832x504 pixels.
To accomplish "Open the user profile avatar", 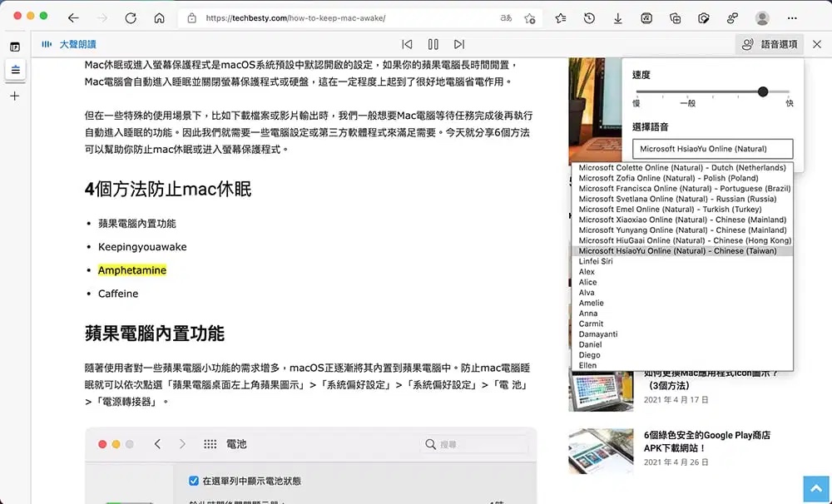I will (762, 18).
